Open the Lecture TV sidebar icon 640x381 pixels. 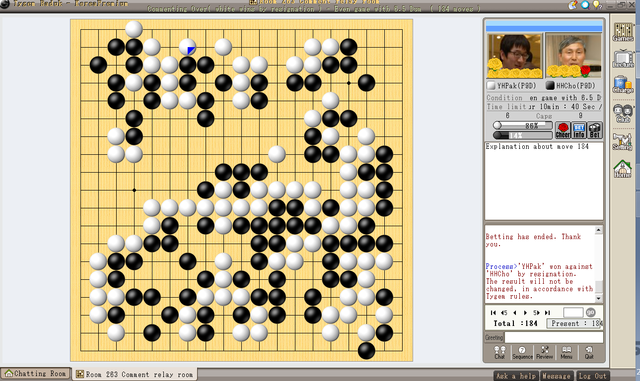click(623, 59)
